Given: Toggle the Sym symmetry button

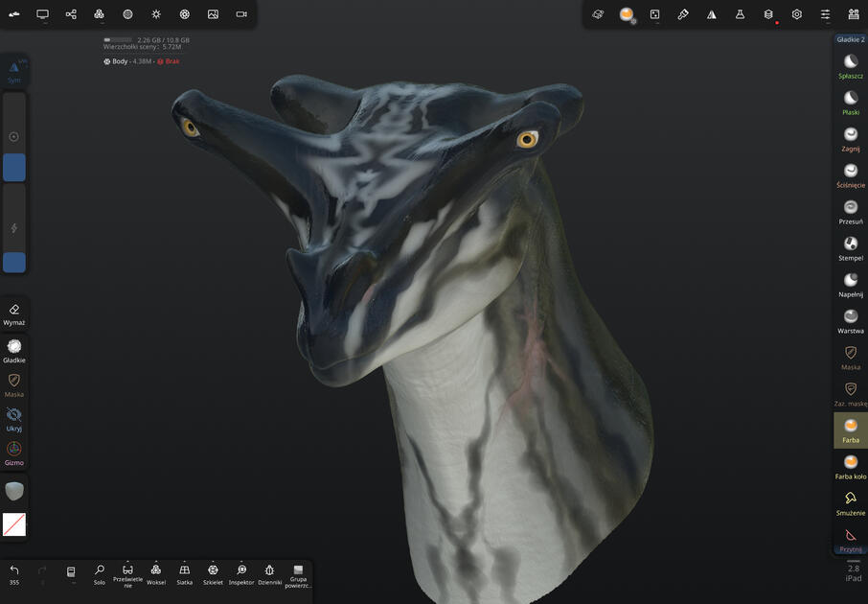Looking at the screenshot, I should tap(14, 70).
